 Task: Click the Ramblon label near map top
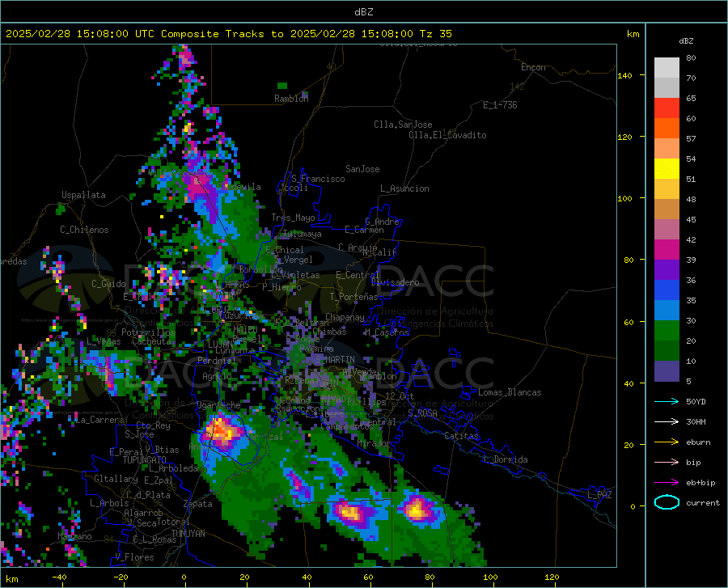291,99
